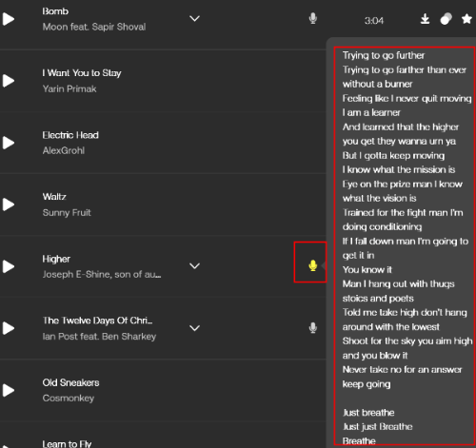
Task: Click lyric line 'Trying to go further'
Action: (x=384, y=55)
